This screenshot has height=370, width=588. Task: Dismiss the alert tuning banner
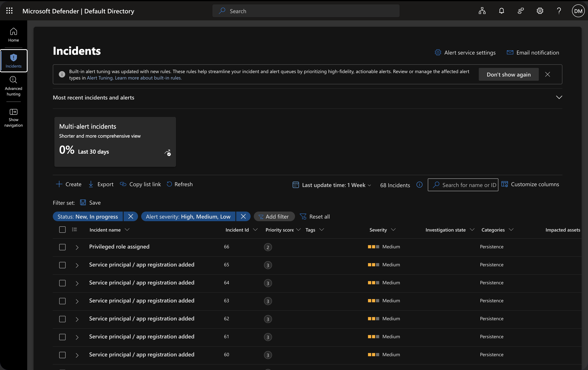click(547, 74)
